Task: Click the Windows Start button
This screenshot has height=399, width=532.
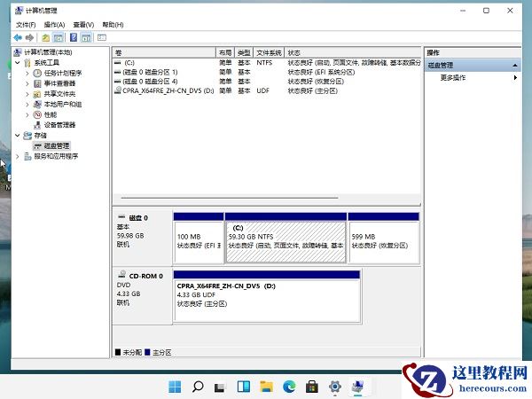Action: [x=175, y=387]
